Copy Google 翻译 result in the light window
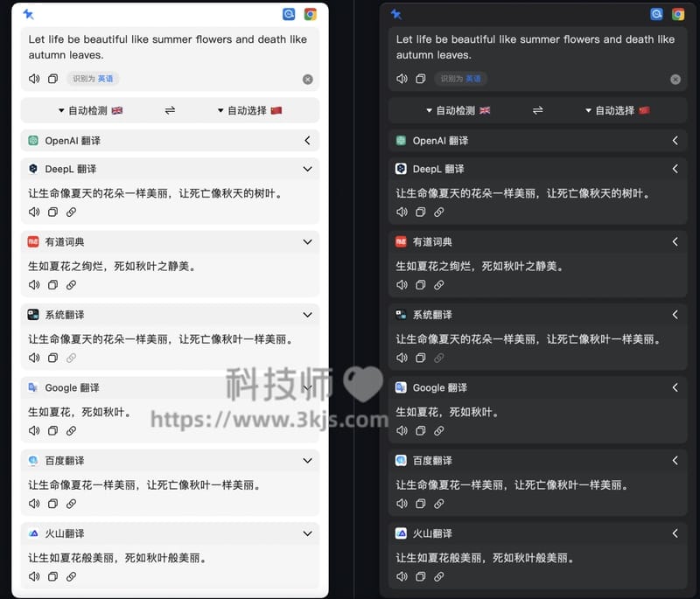The width and height of the screenshot is (700, 599). (52, 430)
